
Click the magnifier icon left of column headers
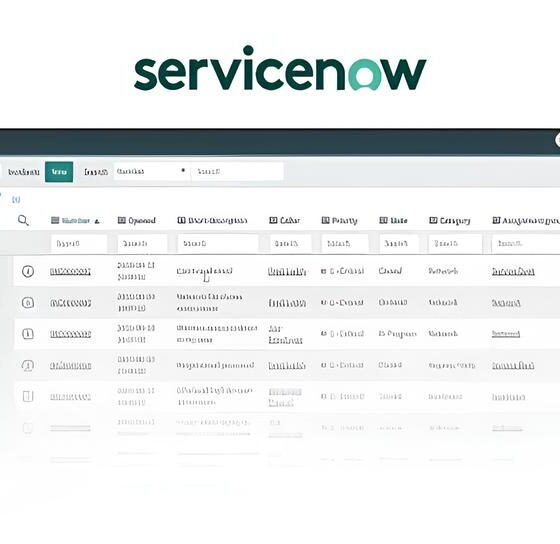23,220
